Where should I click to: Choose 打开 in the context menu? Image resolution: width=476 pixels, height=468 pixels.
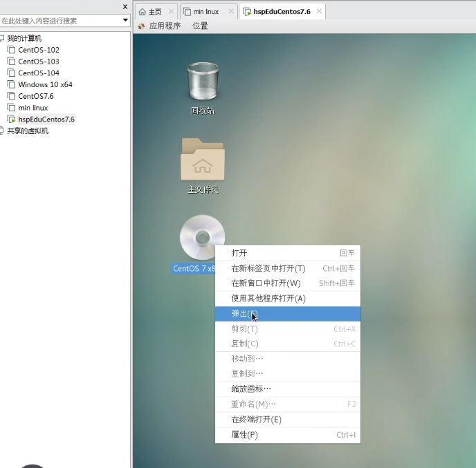coord(288,253)
